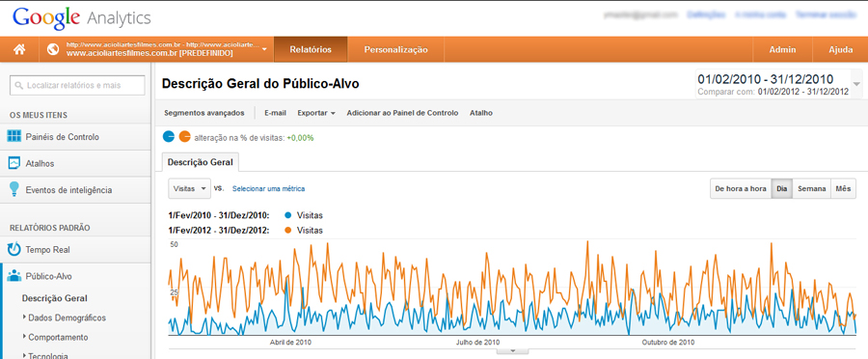Viewport: 868px width, 359px height.
Task: Click the chart collapse arrow handle
Action: [x=513, y=350]
